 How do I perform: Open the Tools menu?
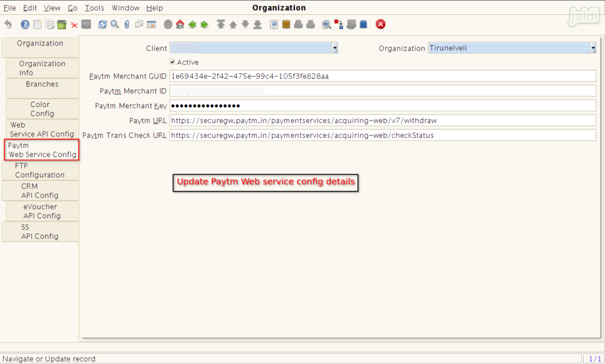click(94, 8)
